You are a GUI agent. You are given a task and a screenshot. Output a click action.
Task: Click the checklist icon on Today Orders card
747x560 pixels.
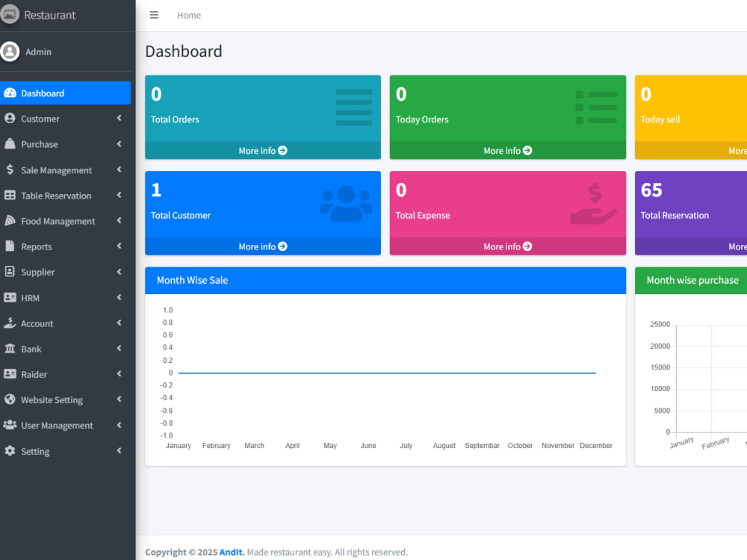point(596,108)
